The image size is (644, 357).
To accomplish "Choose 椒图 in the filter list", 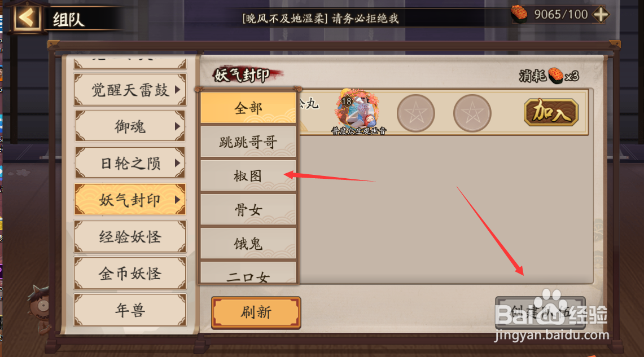I will (248, 175).
